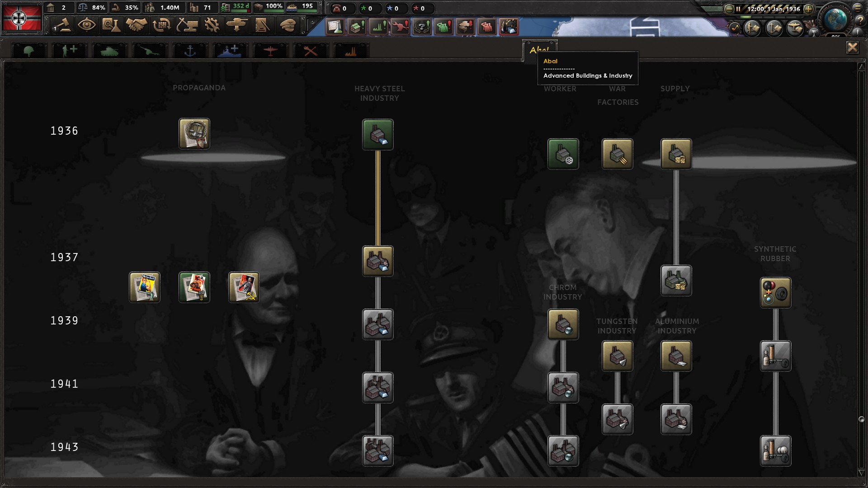Switch to the Air bomber research tab
The width and height of the screenshot is (868, 488).
click(x=270, y=51)
